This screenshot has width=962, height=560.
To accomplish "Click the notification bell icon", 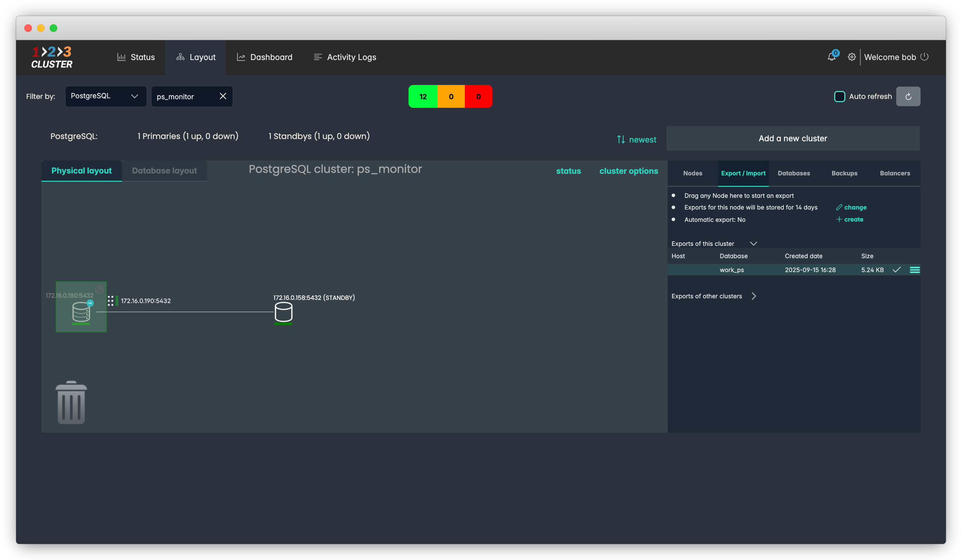I will pyautogui.click(x=831, y=57).
